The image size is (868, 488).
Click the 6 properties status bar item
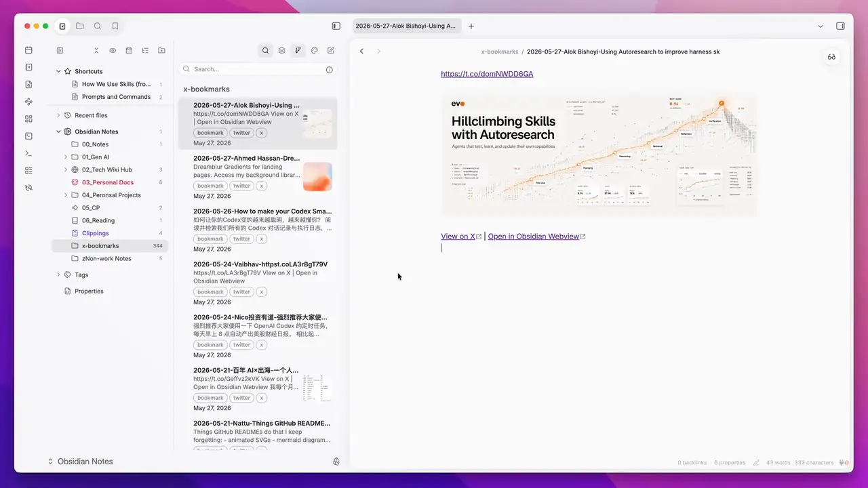[730, 463]
